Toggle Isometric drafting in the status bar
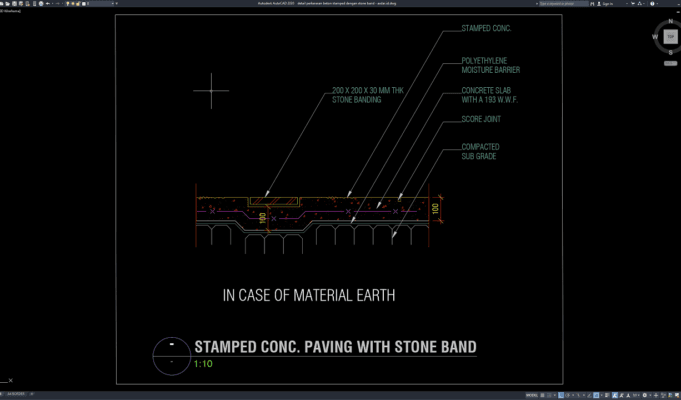681x400 pixels. click(x=579, y=395)
